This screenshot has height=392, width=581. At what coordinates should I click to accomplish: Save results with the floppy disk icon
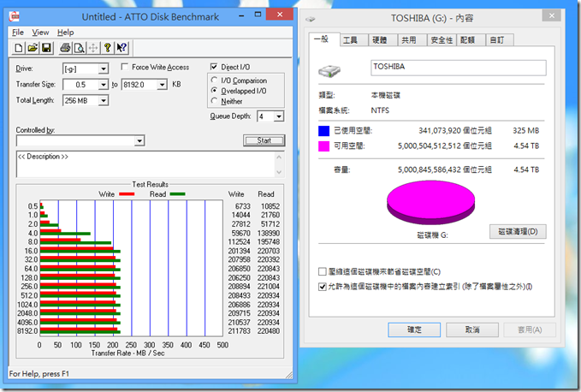(46, 48)
